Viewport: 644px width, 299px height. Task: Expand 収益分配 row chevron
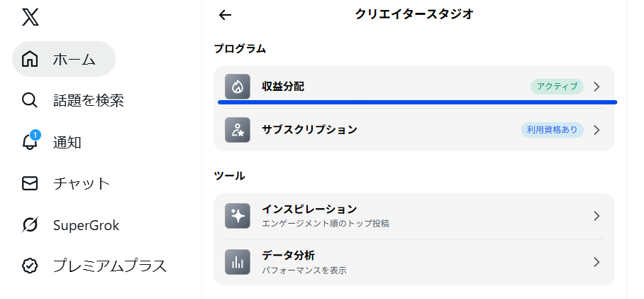coord(596,87)
